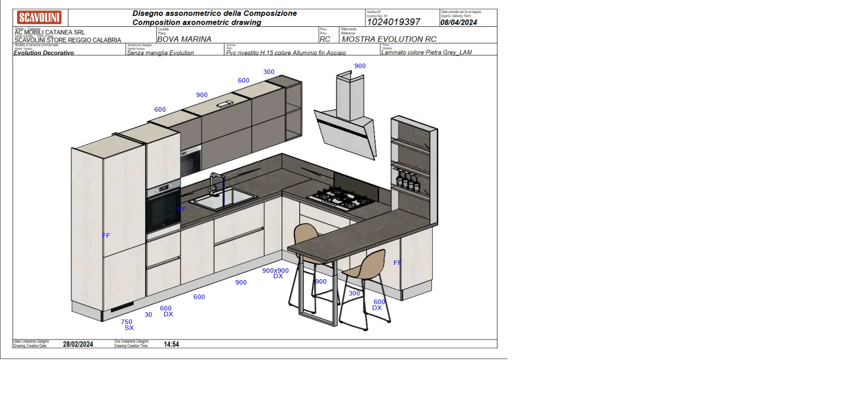Click the drawing creation time 14:54
This screenshot has width=868, height=413.
[x=171, y=344]
